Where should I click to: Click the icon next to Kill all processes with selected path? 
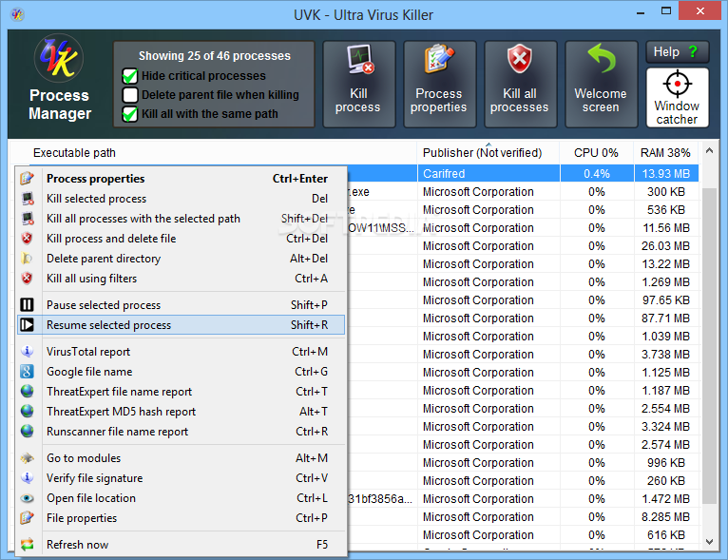tap(28, 219)
